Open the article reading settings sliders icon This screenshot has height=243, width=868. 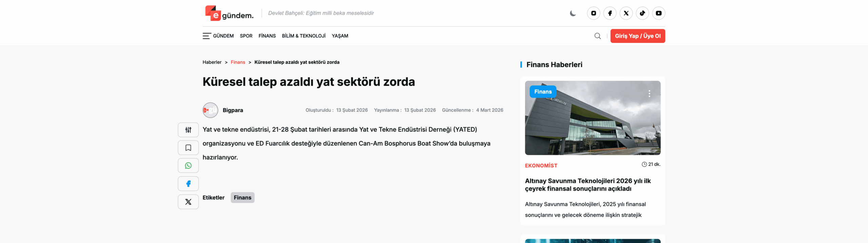coord(188,130)
